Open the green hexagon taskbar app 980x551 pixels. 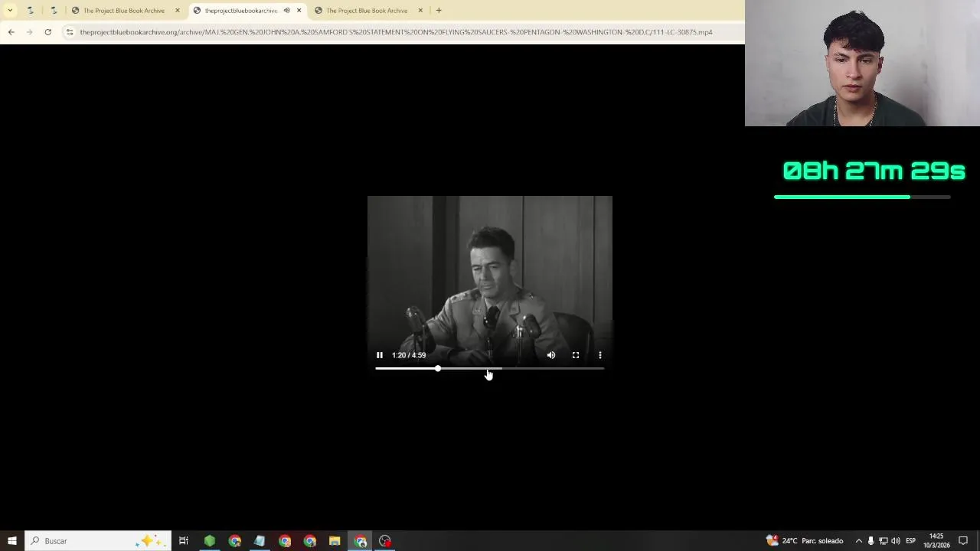tap(210, 541)
